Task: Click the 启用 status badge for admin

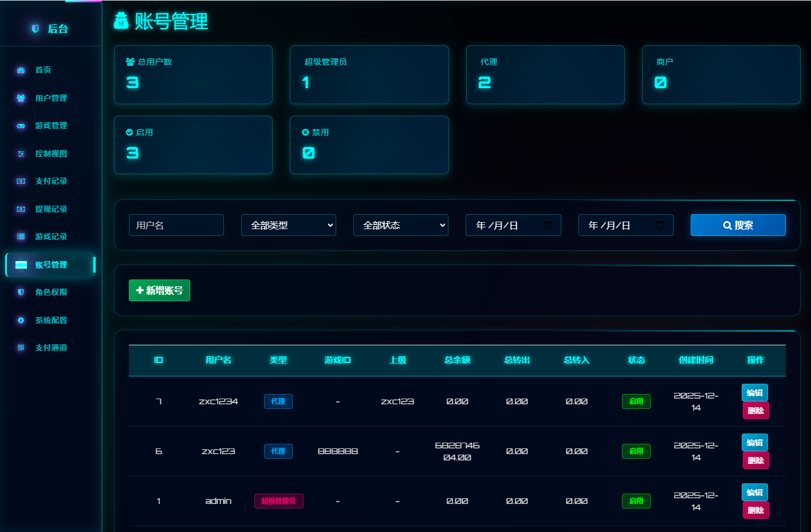Action: 636,501
